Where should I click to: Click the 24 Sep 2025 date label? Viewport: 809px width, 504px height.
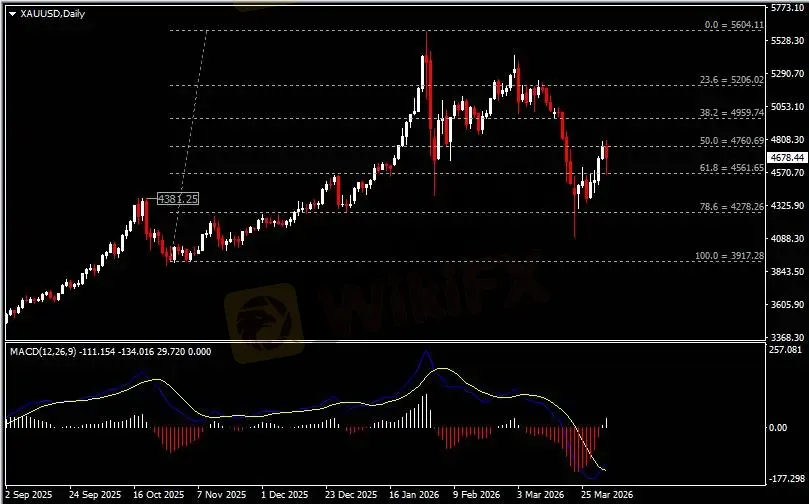click(x=94, y=495)
